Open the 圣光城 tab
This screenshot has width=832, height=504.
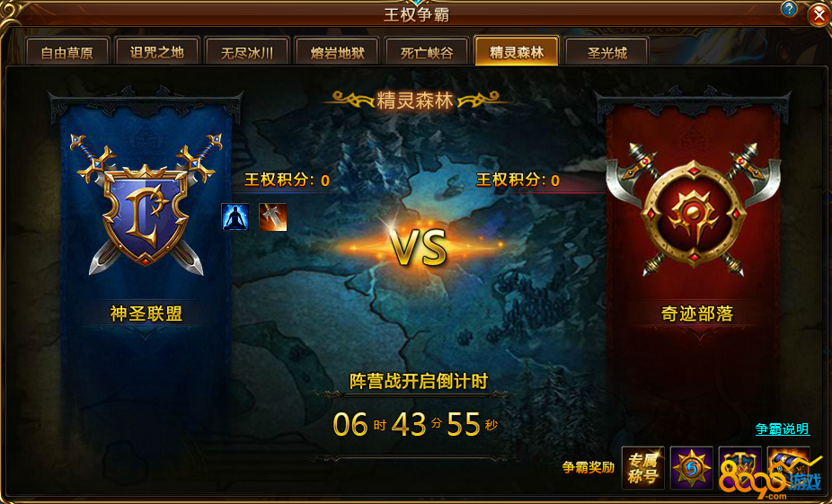coord(607,52)
